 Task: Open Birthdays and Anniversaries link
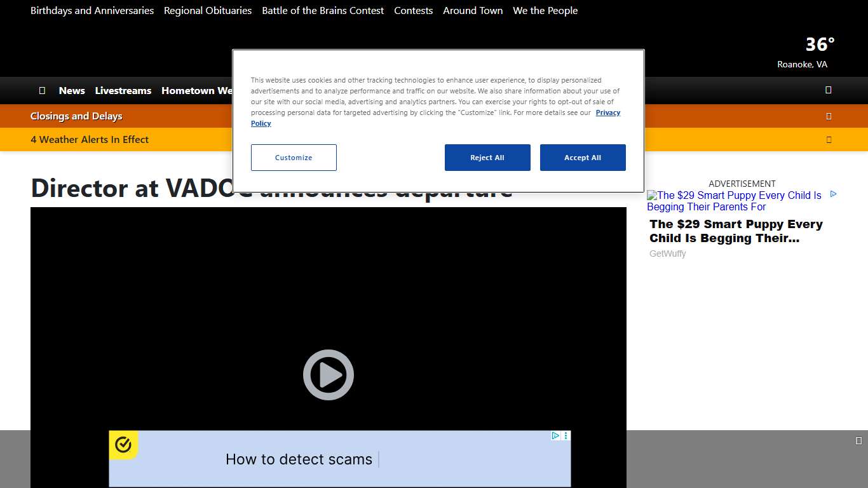(92, 11)
